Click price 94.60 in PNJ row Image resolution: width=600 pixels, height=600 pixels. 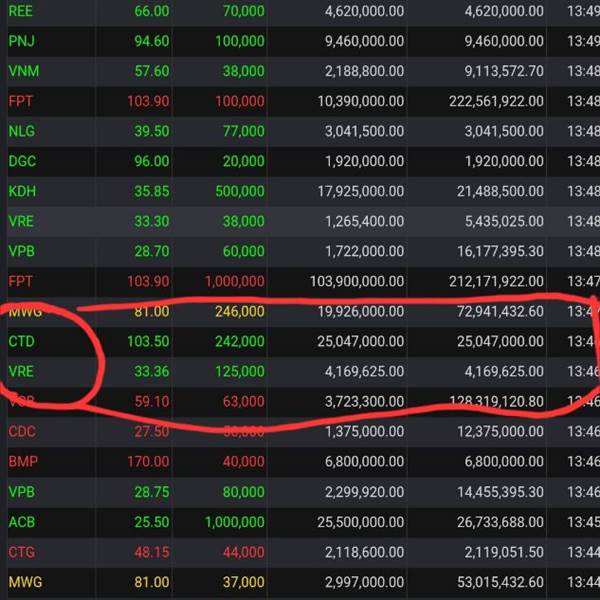point(152,41)
